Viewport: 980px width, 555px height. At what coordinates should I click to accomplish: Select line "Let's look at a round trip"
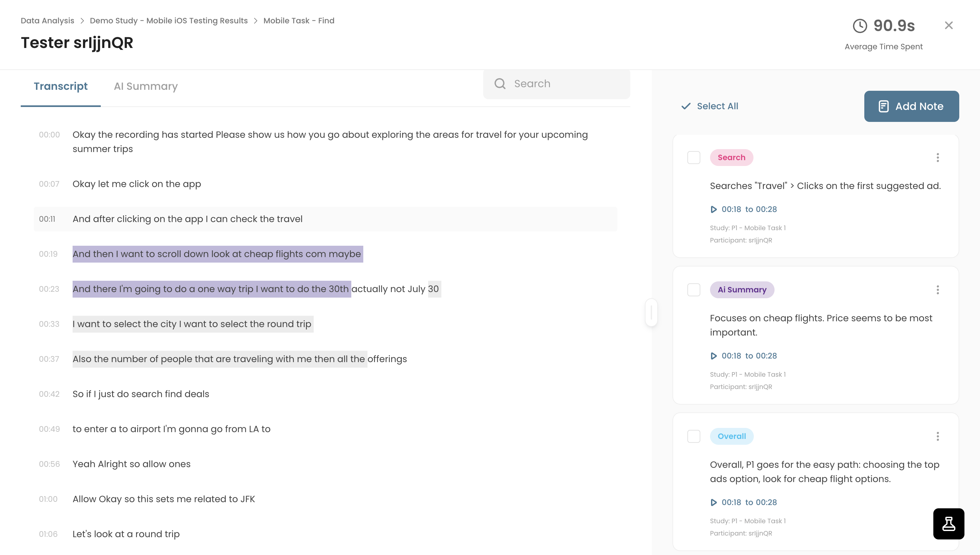(x=126, y=535)
